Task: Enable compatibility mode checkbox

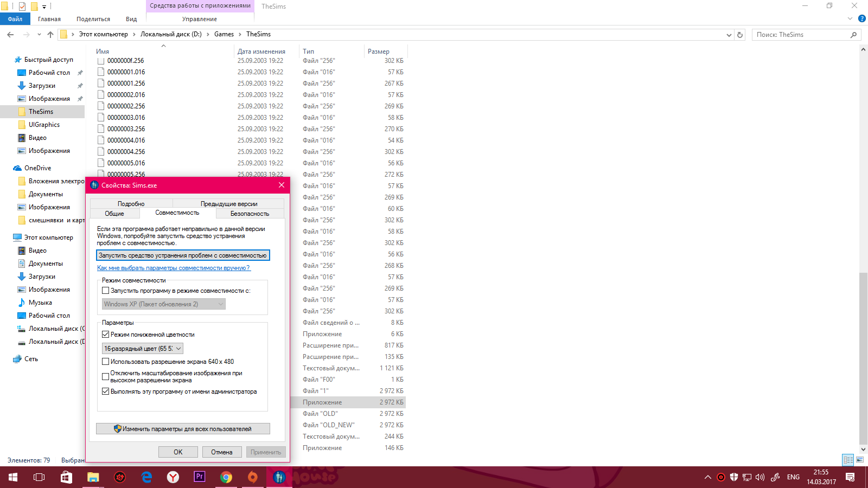Action: pyautogui.click(x=106, y=291)
